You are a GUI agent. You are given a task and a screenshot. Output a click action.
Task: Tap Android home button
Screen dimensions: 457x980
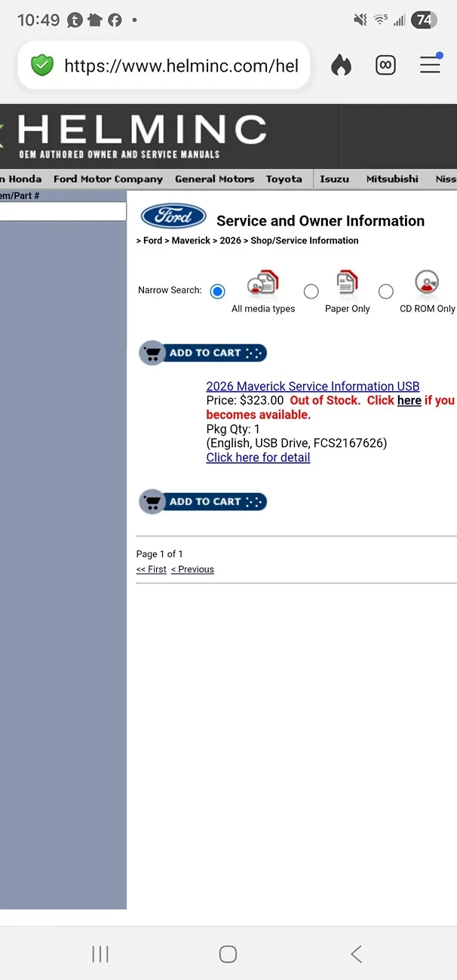[228, 954]
